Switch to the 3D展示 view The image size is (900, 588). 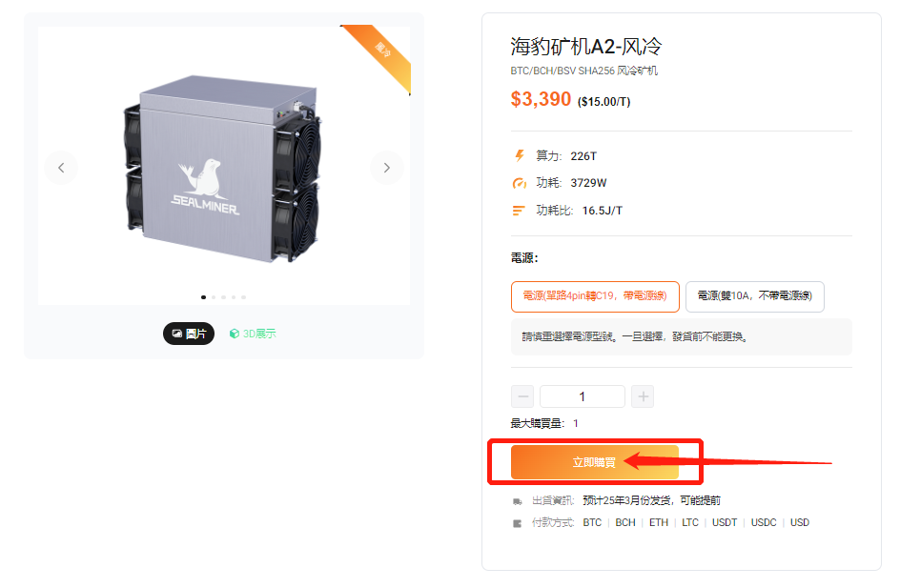[x=253, y=334]
